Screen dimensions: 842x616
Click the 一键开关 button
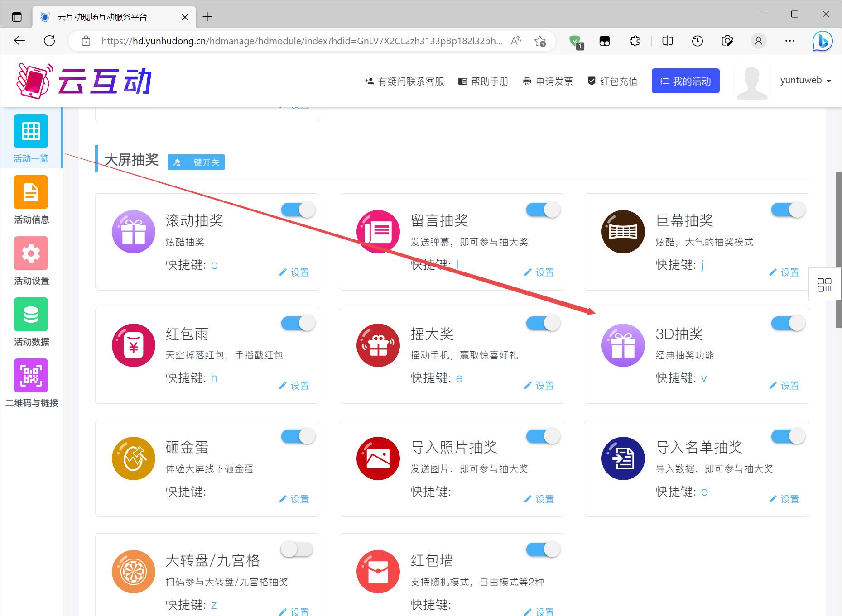196,162
